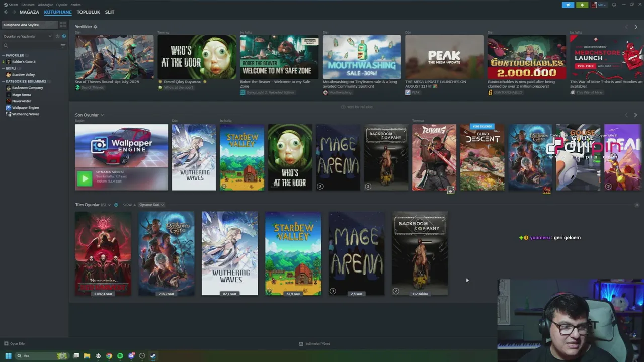644x362 pixels.
Task: Expand the account profile dropdown
Action: click(599, 5)
